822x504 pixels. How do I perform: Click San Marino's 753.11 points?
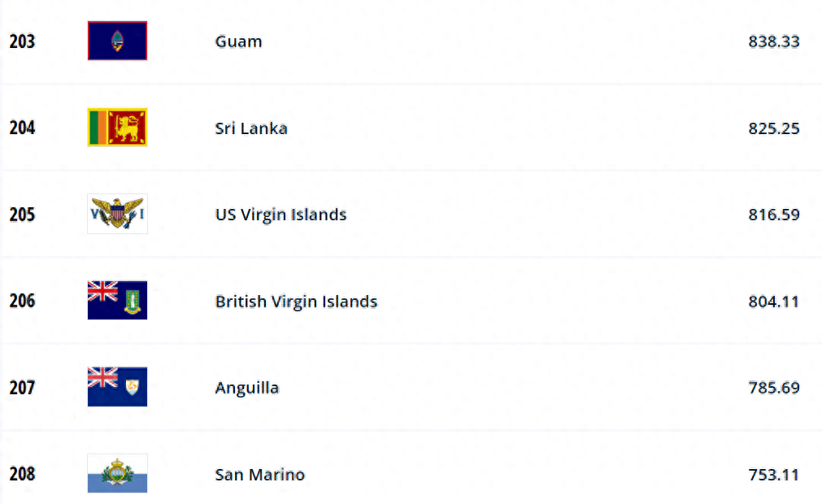(774, 475)
